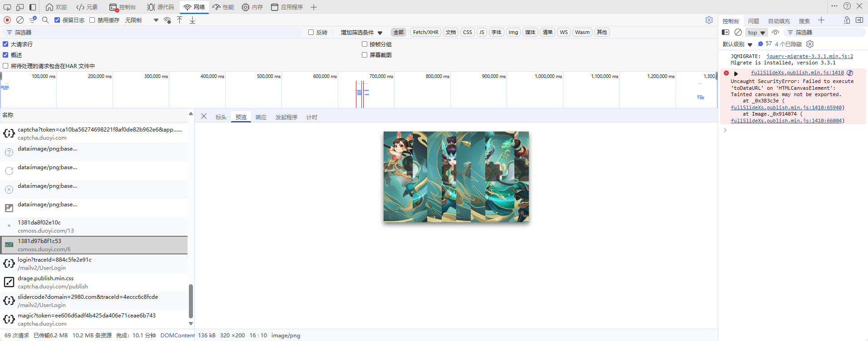868x341 pixels.
Task: Close the request details pane
Action: pyautogui.click(x=204, y=117)
